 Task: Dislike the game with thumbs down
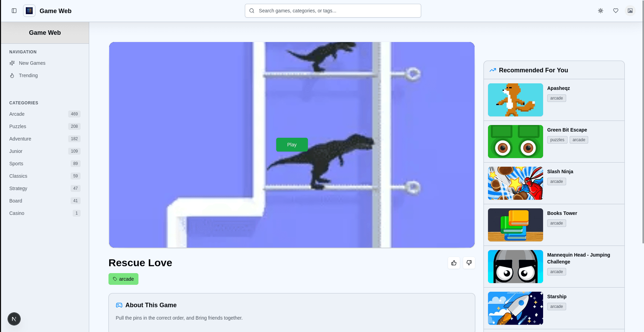469,263
